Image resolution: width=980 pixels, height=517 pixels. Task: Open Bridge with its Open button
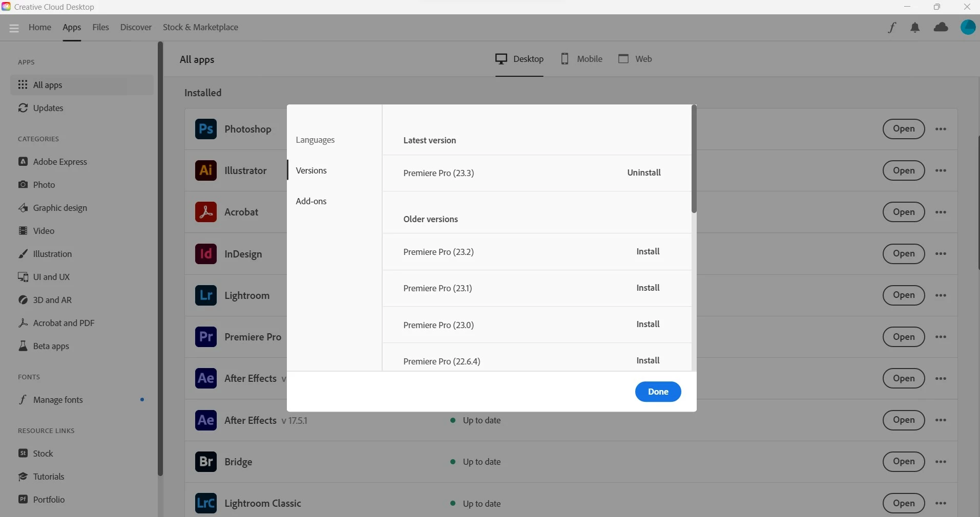pos(904,462)
